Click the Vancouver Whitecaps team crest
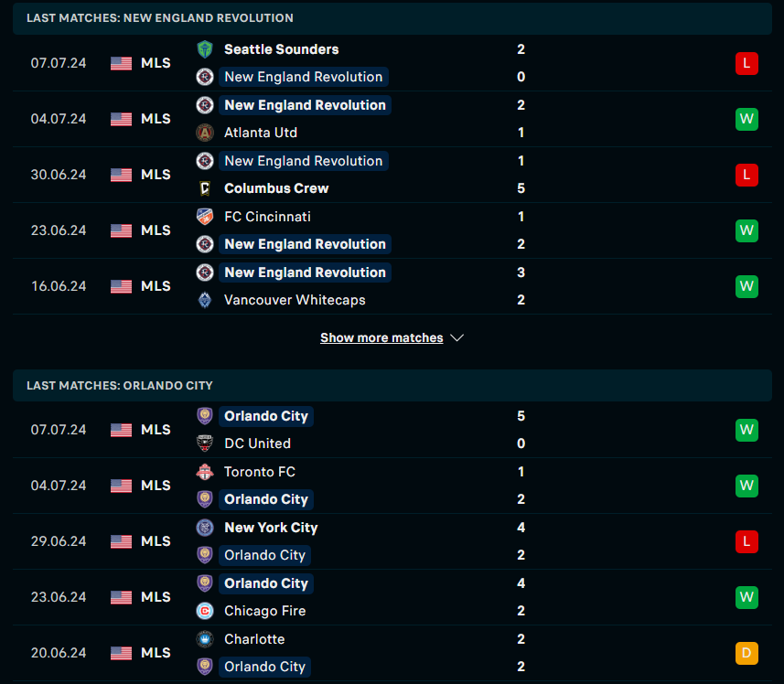This screenshot has height=684, width=784. click(x=205, y=300)
